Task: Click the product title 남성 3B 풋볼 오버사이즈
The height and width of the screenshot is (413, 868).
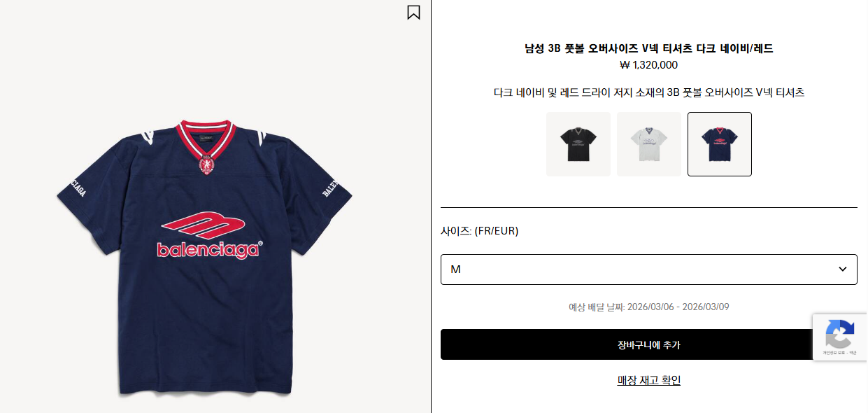Action: pyautogui.click(x=648, y=48)
